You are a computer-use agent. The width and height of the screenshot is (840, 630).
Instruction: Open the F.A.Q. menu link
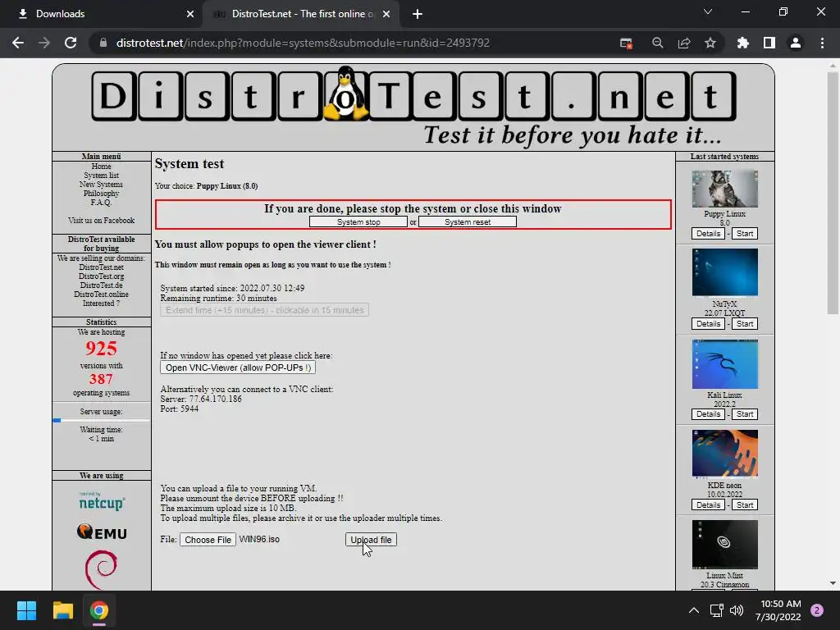101,203
